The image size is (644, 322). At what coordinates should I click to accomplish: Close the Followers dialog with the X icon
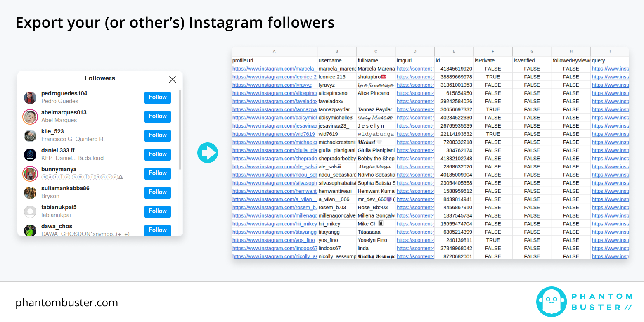coord(173,79)
